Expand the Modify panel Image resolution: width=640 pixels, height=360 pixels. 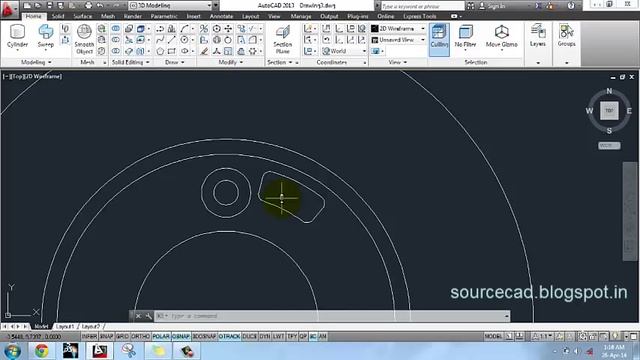[x=231, y=62]
